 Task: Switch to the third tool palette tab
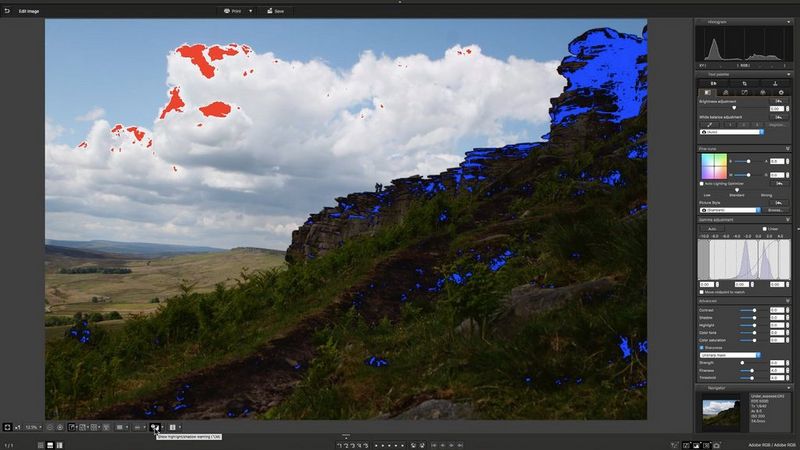[744, 92]
